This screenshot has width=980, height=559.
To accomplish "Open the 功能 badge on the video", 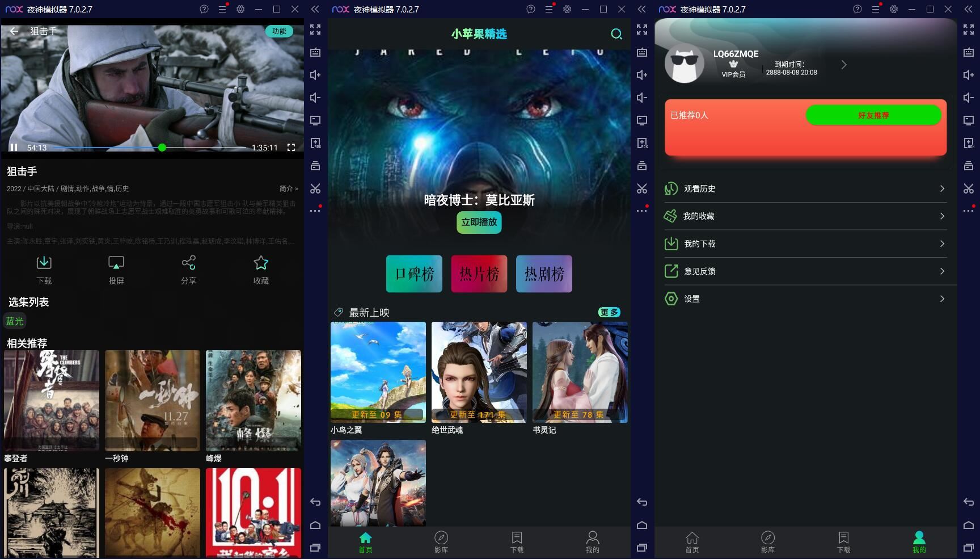I will pos(279,31).
